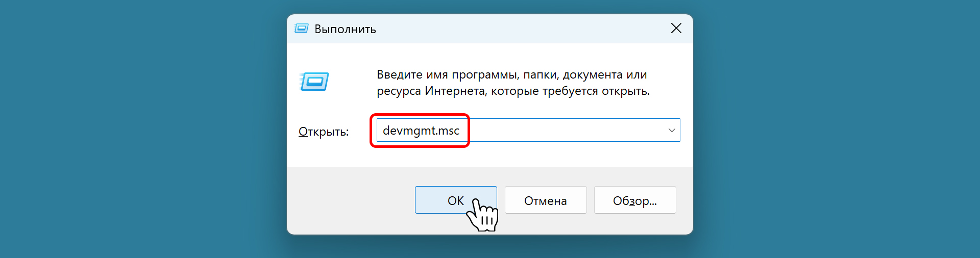Click the Выполнить title text

345,29
